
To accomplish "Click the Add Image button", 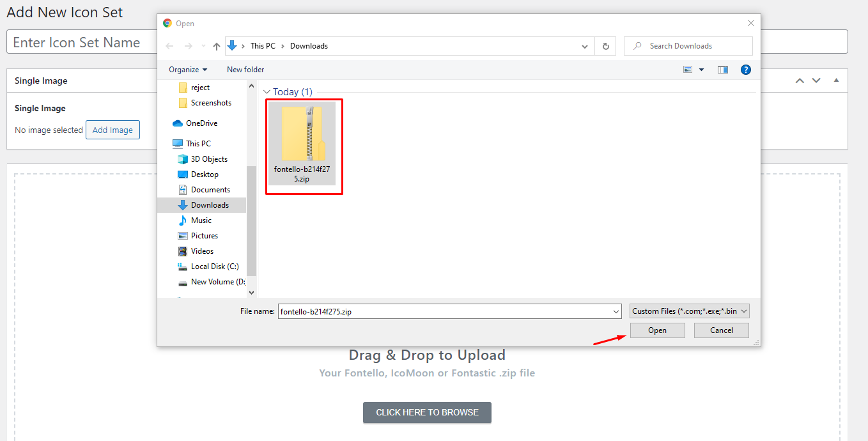I will [x=112, y=130].
